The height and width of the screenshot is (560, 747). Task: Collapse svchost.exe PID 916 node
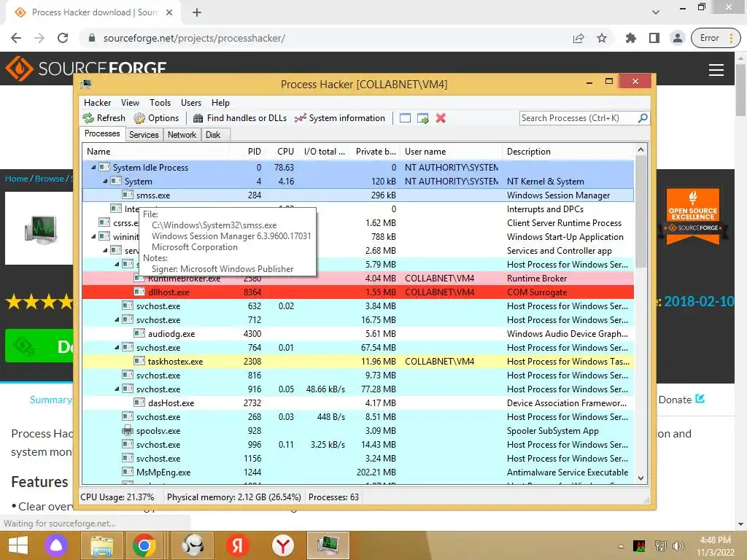(117, 389)
